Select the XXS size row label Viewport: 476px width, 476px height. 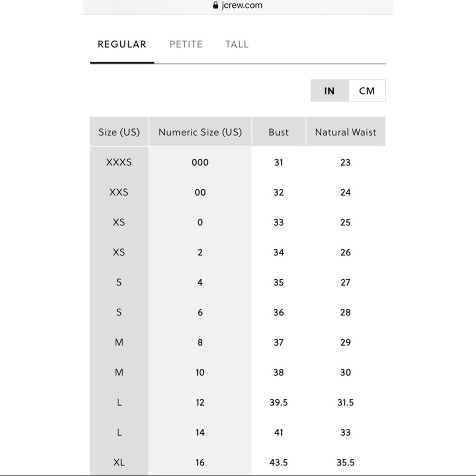119,192
